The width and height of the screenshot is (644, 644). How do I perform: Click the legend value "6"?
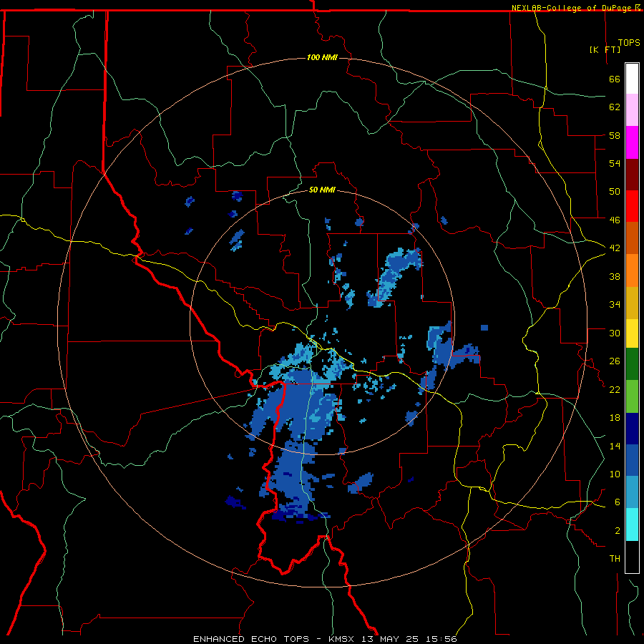tap(618, 502)
